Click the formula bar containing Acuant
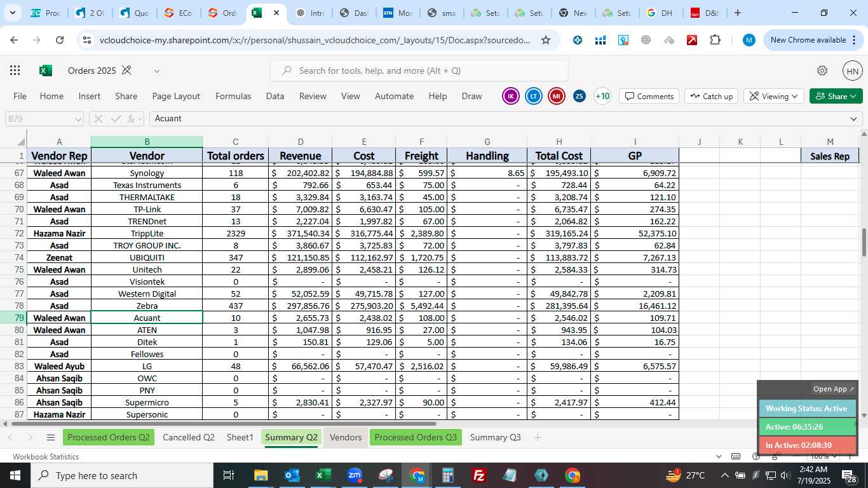This screenshot has height=488, width=868. click(x=499, y=119)
